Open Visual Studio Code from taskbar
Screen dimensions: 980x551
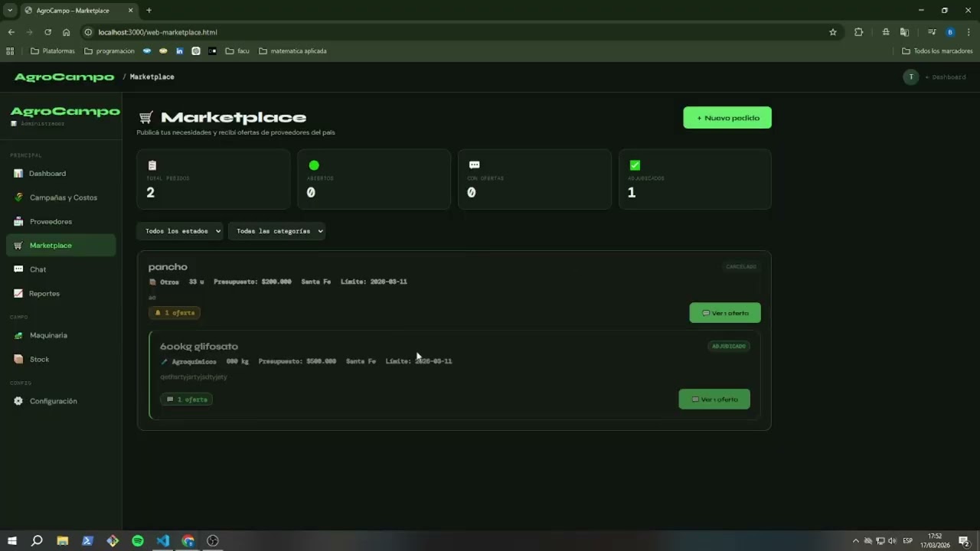click(163, 541)
